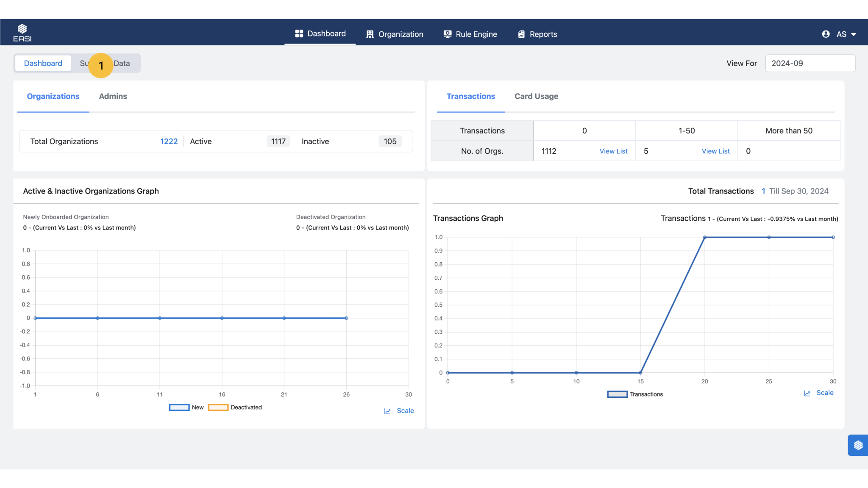Click the Reports document icon
Image resolution: width=868 pixels, height=488 pixels.
(x=521, y=34)
